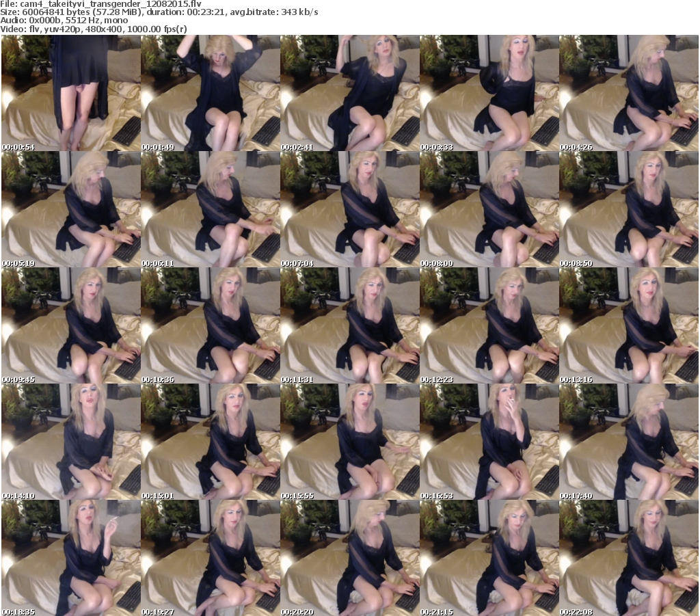The image size is (700, 616).
Task: Open the frame stamped 00:05:19
Action: click(71, 209)
